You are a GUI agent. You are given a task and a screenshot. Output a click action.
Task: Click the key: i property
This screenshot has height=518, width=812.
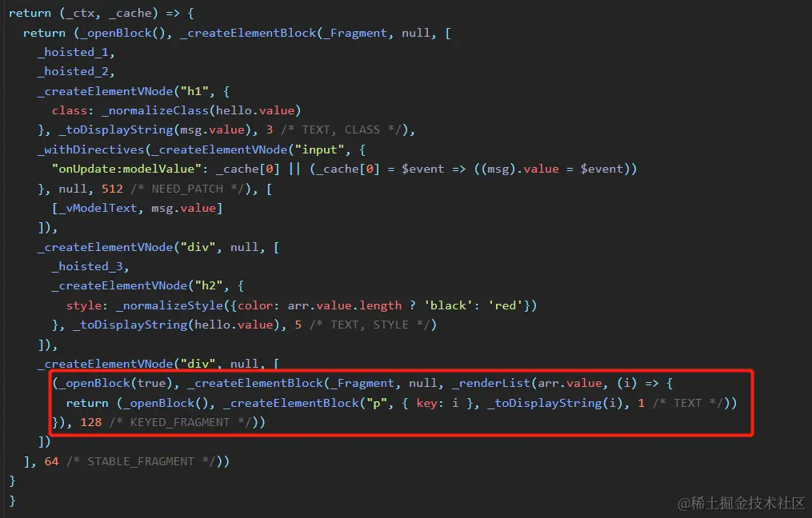tap(438, 403)
